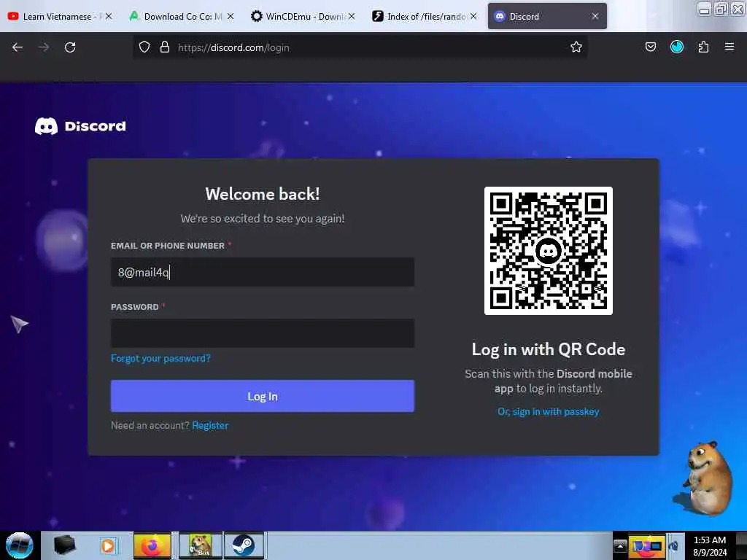Open the clock showing 1:53 AM

(710, 546)
